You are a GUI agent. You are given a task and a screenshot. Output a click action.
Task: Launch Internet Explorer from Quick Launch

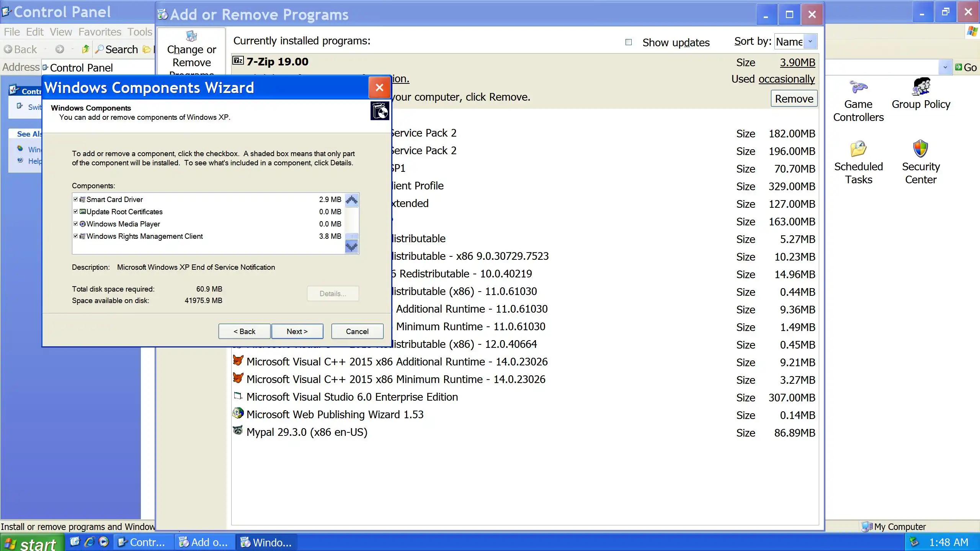coord(90,542)
